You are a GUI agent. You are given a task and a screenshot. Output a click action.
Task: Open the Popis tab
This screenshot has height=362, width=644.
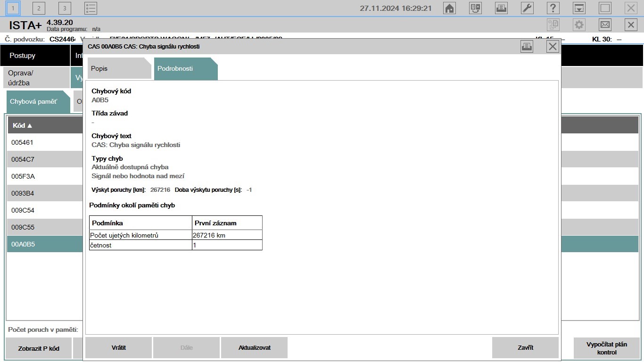click(119, 69)
